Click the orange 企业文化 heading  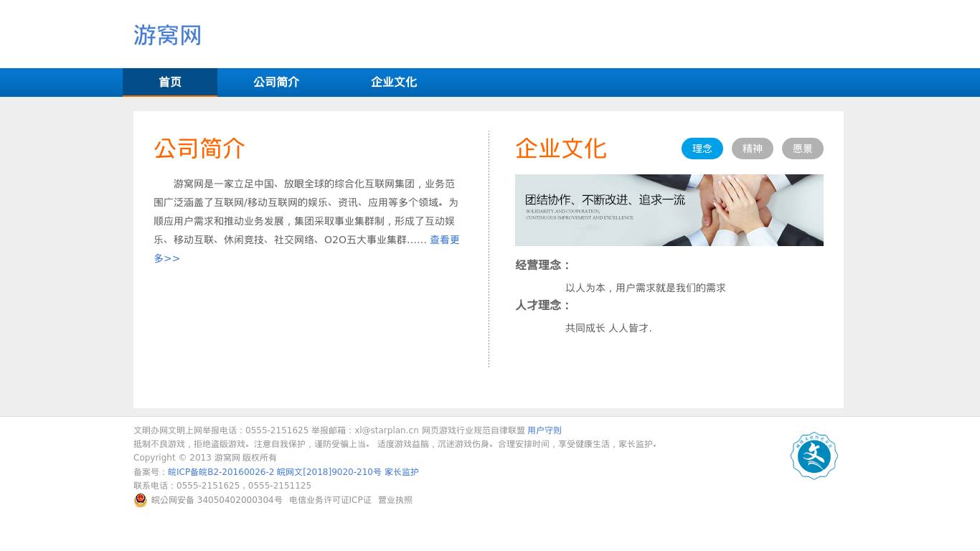(x=561, y=149)
